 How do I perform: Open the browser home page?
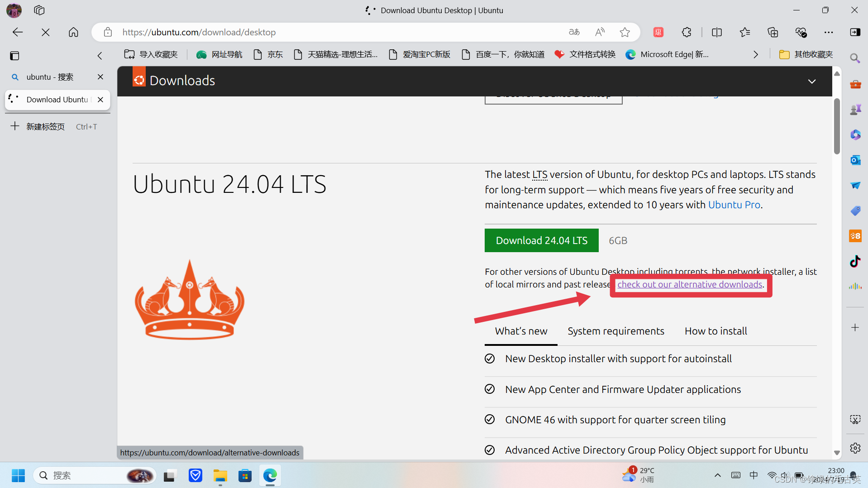pos(73,32)
